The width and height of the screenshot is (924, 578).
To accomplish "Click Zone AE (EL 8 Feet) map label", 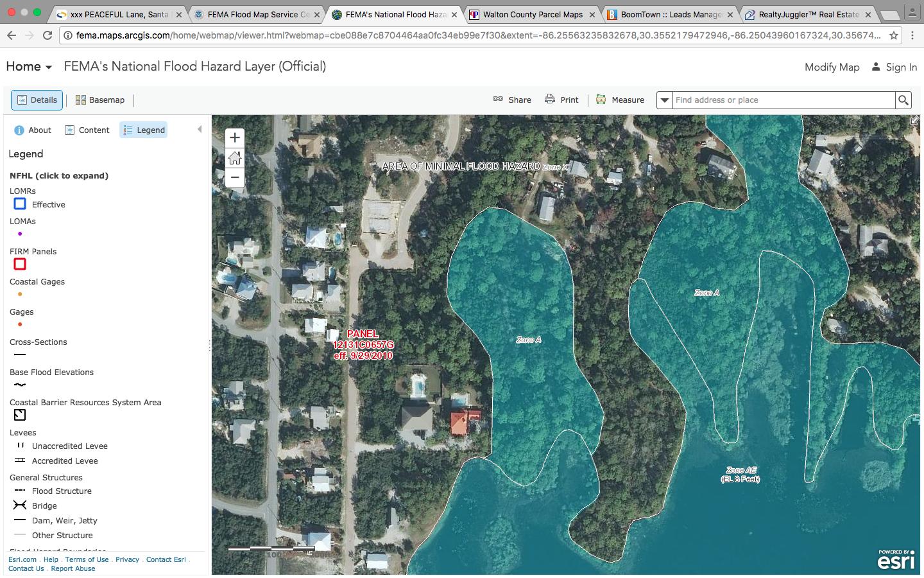I will pos(740,475).
